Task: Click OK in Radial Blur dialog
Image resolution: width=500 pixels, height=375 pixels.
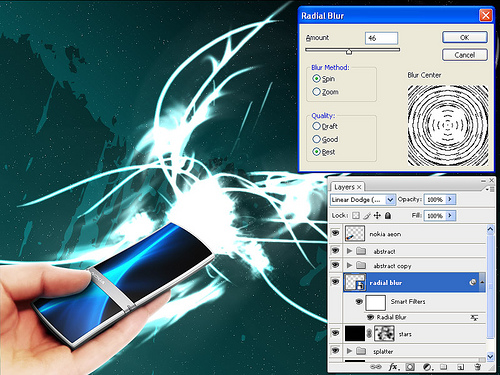Action: point(465,37)
